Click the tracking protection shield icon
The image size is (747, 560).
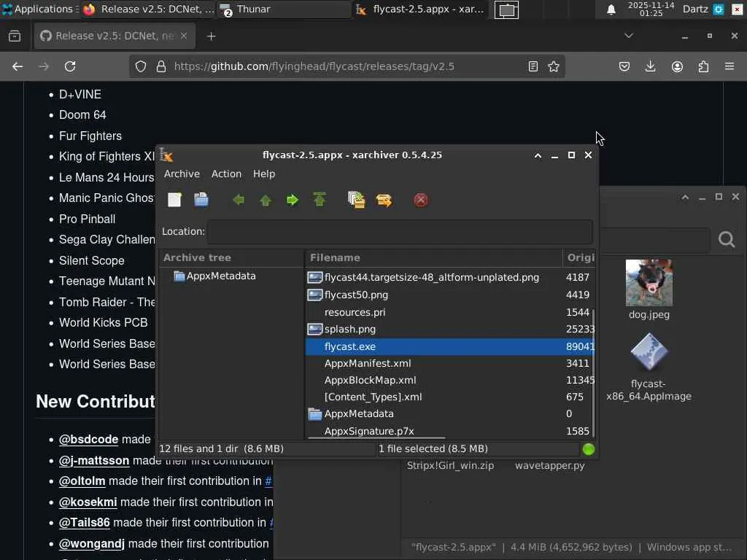click(141, 66)
